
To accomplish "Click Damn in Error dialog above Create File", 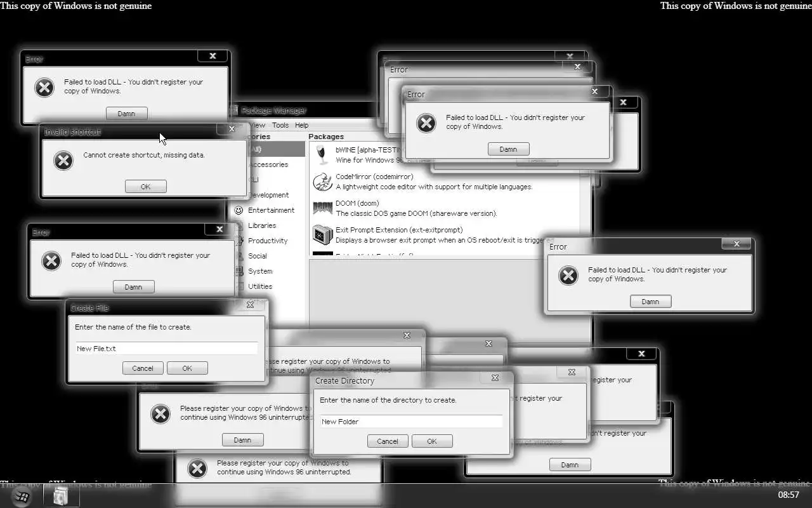I will 133,287.
